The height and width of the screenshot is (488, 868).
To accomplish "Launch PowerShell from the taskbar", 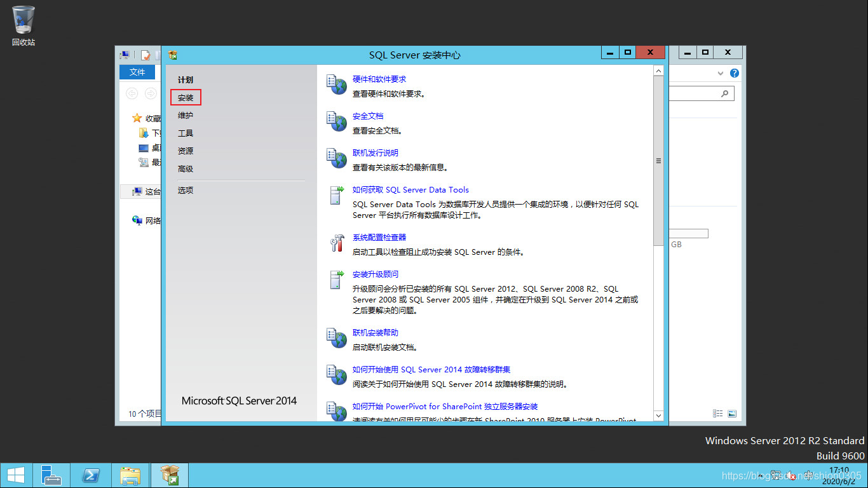I will 92,475.
